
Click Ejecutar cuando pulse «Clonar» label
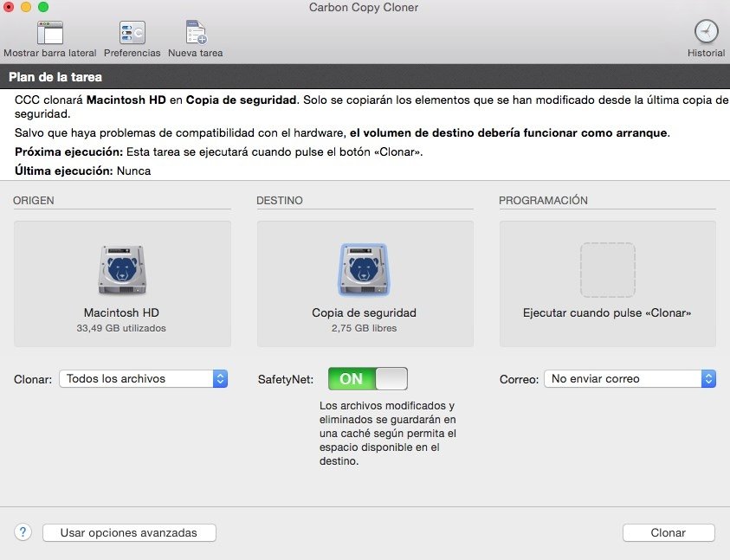(x=607, y=312)
